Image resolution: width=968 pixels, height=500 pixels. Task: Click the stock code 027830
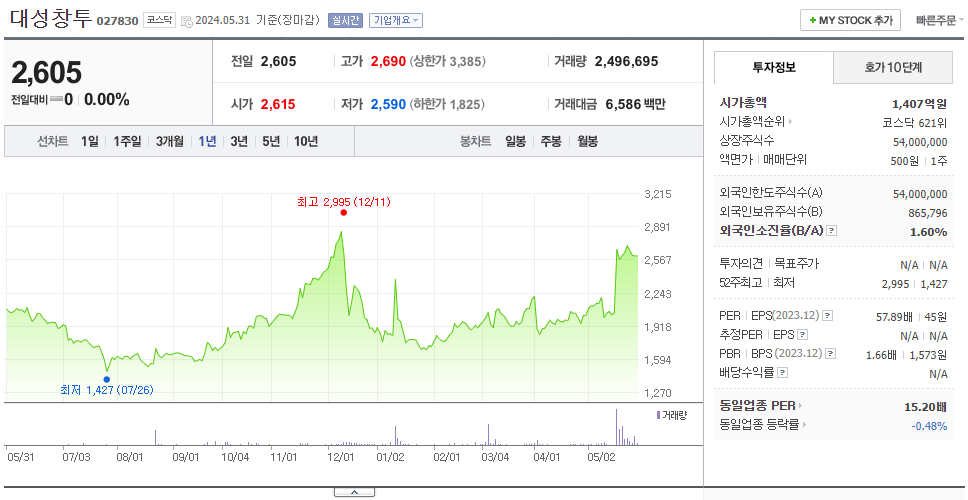pyautogui.click(x=118, y=22)
